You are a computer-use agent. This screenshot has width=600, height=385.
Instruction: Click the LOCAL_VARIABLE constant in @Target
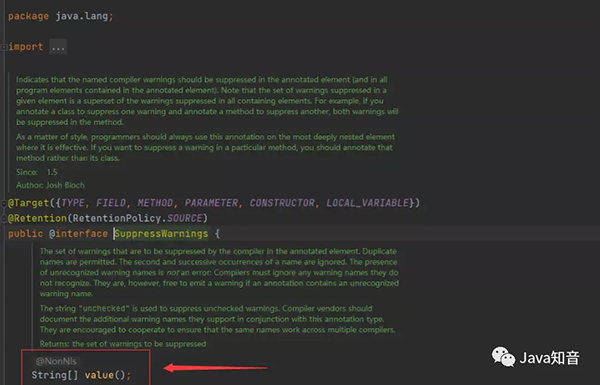click(x=368, y=203)
